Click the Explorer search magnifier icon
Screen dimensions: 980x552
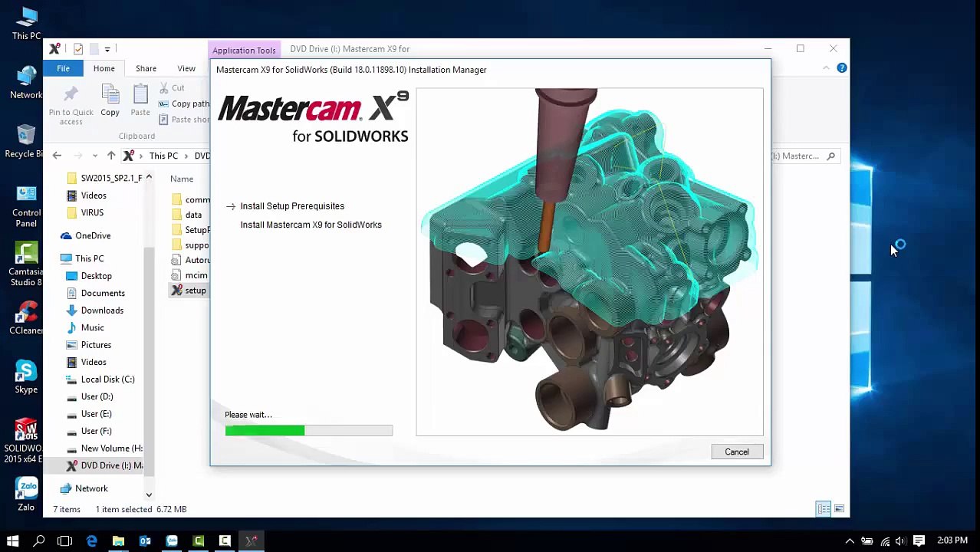point(830,156)
